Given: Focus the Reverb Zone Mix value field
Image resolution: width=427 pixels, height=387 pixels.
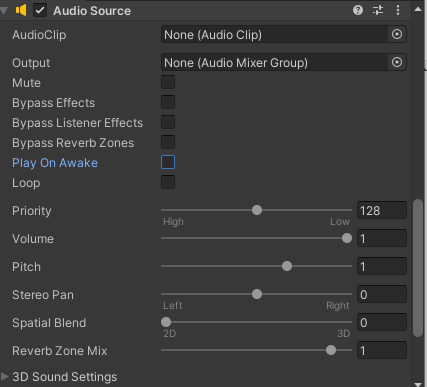Looking at the screenshot, I should point(382,350).
